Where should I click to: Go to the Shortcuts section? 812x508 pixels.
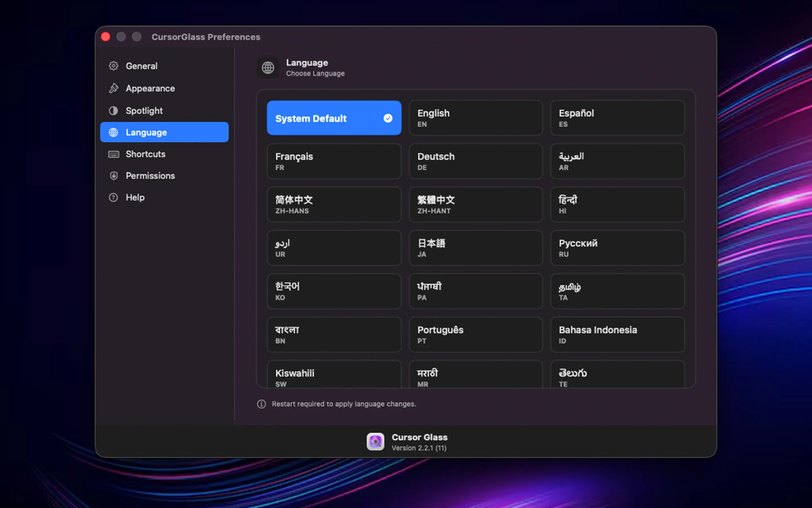point(164,154)
